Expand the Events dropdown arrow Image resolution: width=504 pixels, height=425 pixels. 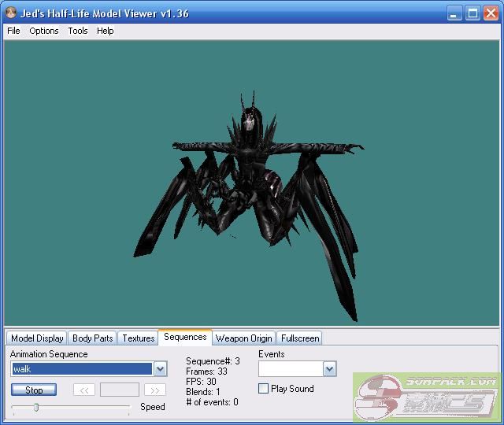[329, 369]
